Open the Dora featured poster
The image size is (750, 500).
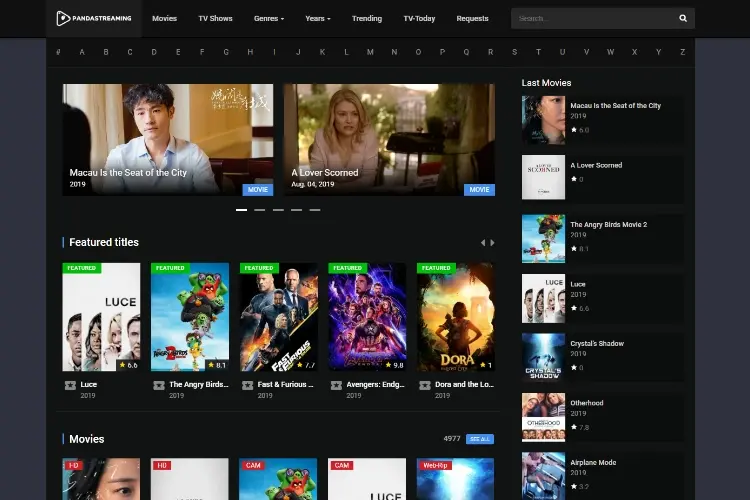pos(456,317)
